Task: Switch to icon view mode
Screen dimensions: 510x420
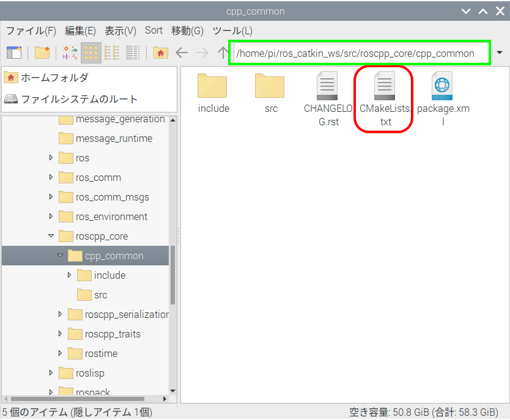Action: 91,53
